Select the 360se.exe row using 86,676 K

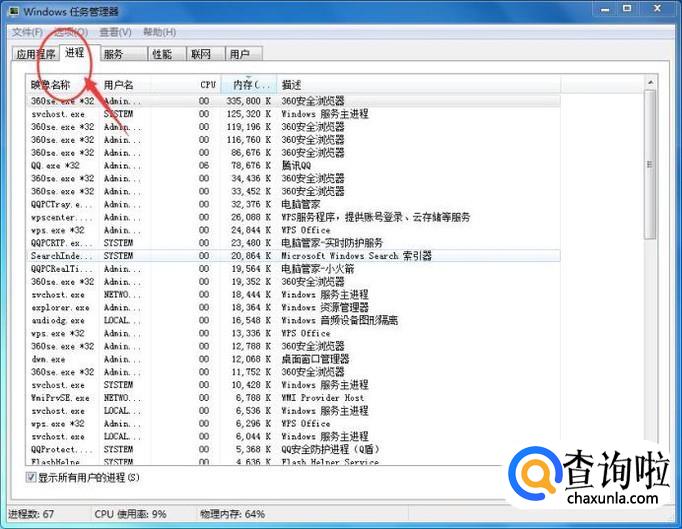(x=293, y=153)
